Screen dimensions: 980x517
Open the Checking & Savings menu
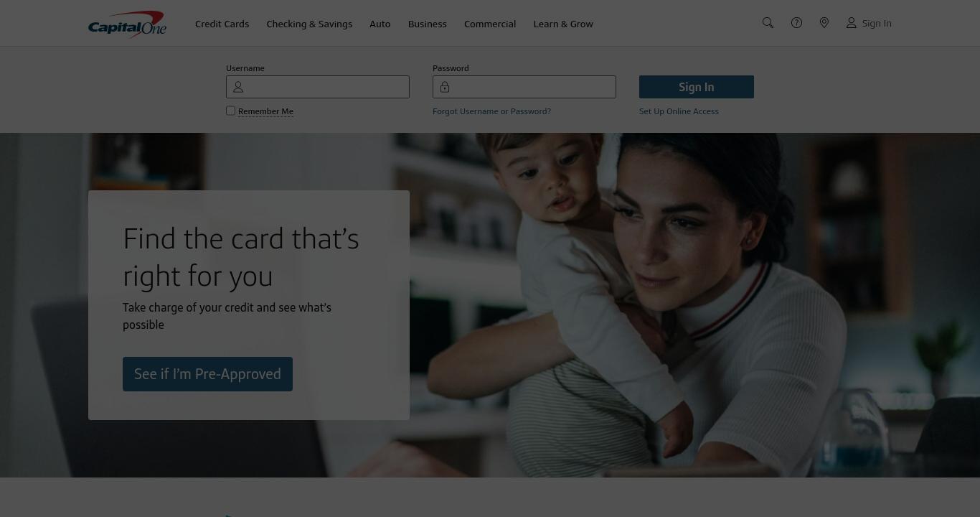click(309, 24)
